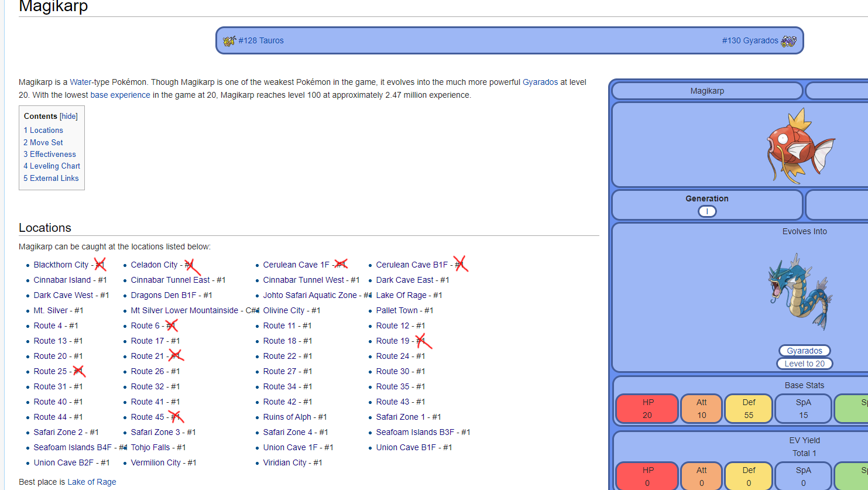Screen dimensions: 868x490
Task: Jump to 3 Effectiveness in contents
Action: coord(50,154)
